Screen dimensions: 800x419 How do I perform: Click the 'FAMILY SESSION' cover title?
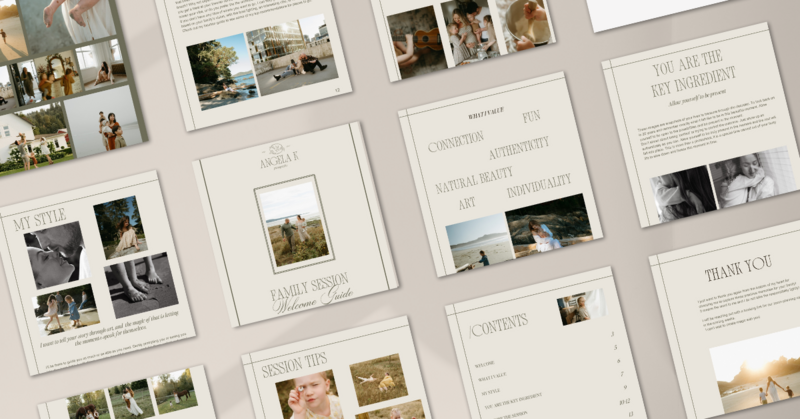310,287
